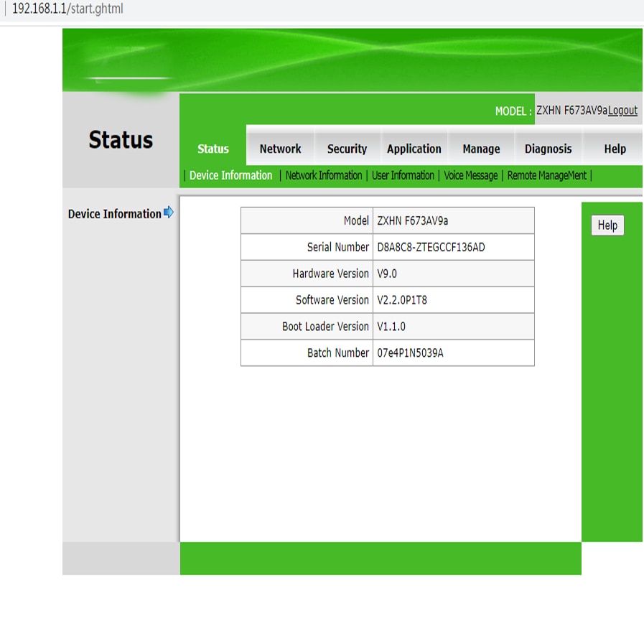Click the Help button in the right panel

click(607, 225)
